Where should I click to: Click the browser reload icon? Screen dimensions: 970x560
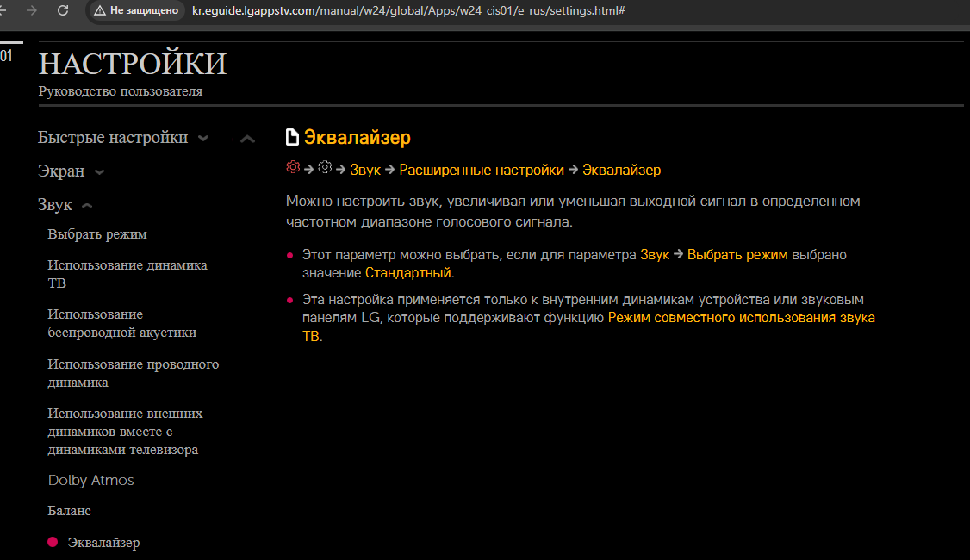[63, 10]
